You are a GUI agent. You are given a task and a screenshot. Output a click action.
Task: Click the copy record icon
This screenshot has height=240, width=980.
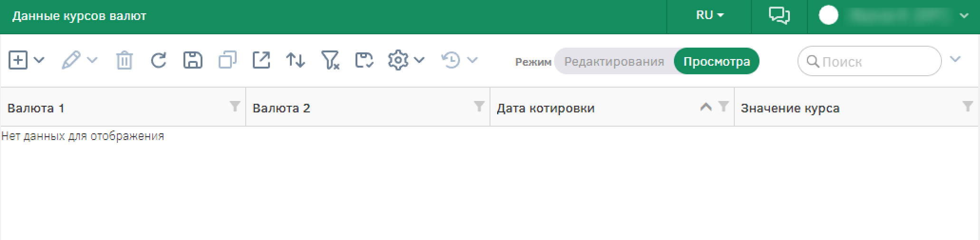coord(227,60)
